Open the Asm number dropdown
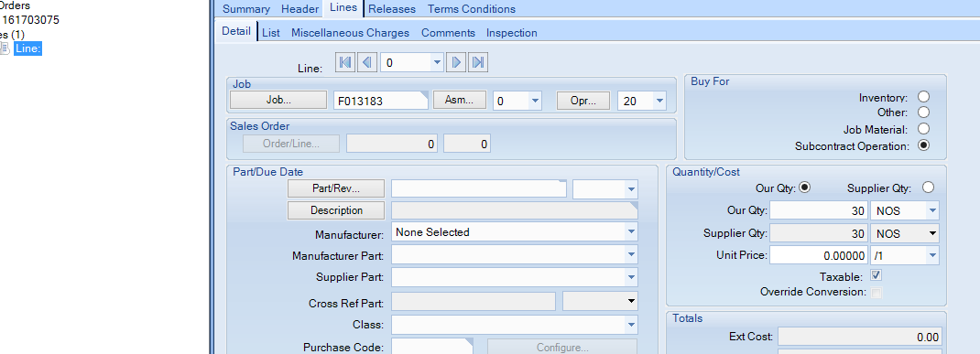The image size is (980, 354). pos(535,101)
